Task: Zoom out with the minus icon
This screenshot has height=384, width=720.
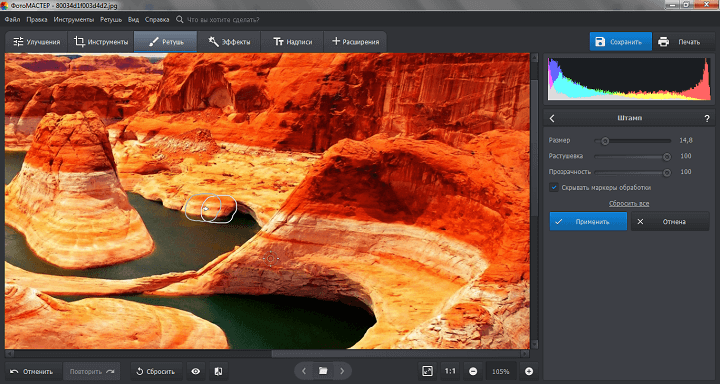Action: point(473,371)
